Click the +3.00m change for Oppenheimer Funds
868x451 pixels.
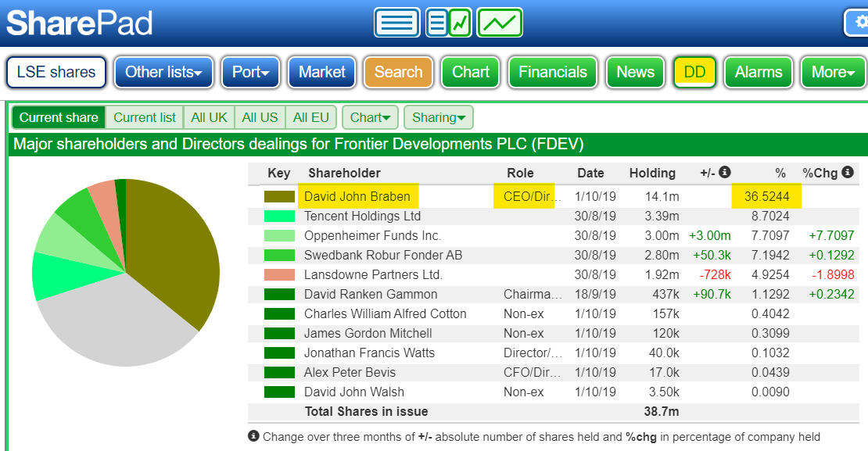[x=710, y=236]
